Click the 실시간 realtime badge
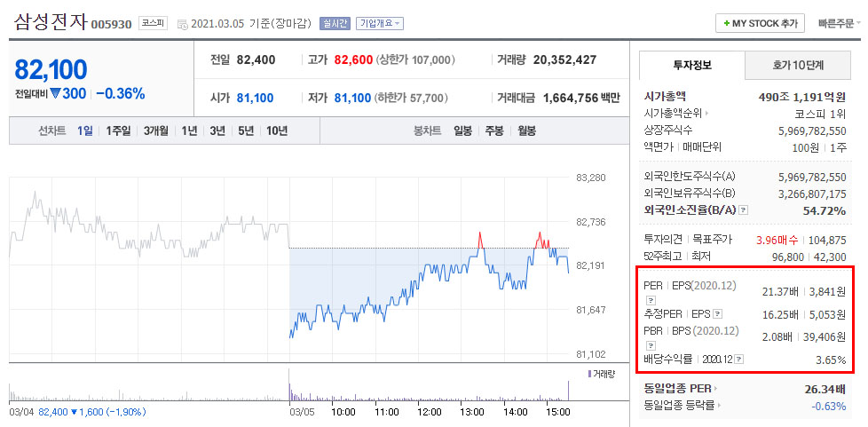The height and width of the screenshot is (427, 868). (335, 24)
